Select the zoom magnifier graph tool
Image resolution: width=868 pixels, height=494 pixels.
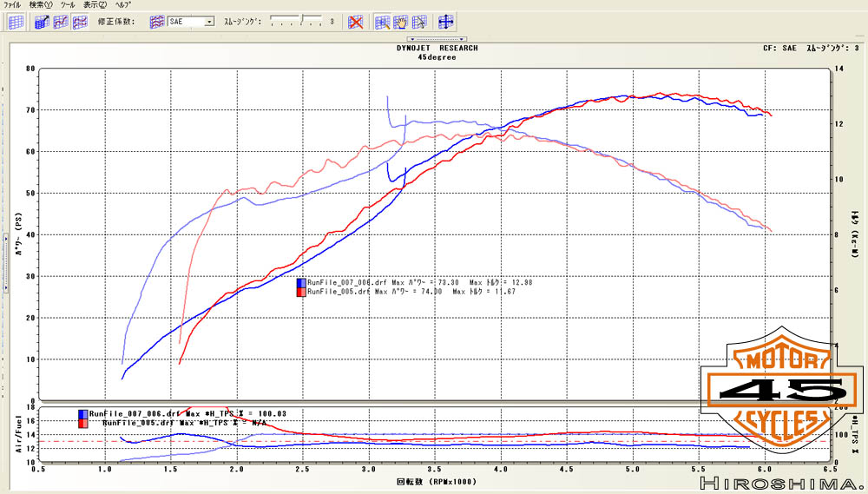point(383,22)
